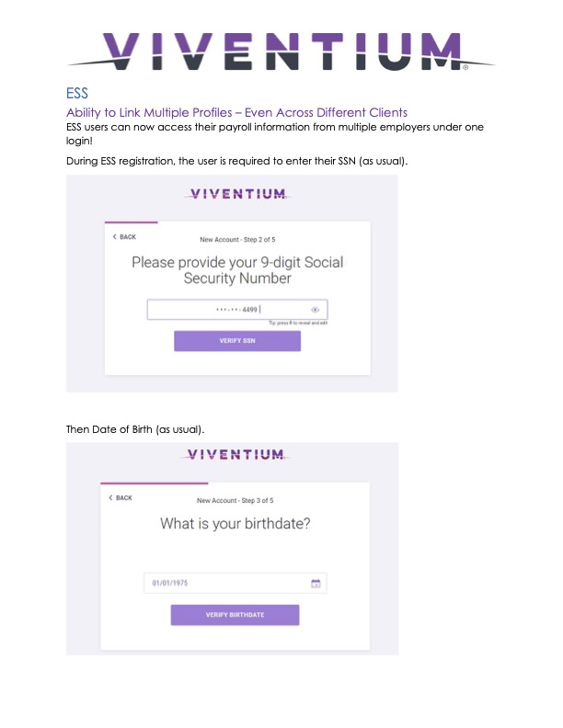Image resolution: width=563 pixels, height=728 pixels.
Task: Go back from the Step 2 of 5 screen
Action: (x=123, y=237)
